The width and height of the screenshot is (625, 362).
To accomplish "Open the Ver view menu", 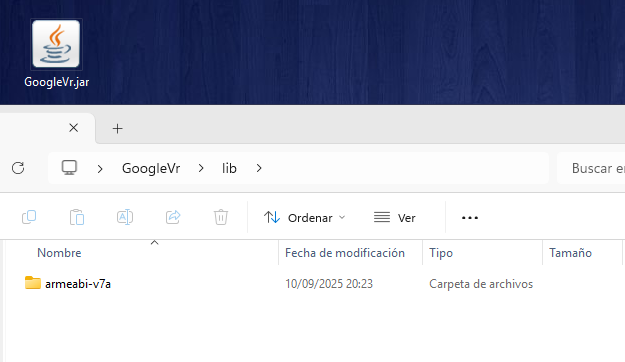I will tap(395, 218).
